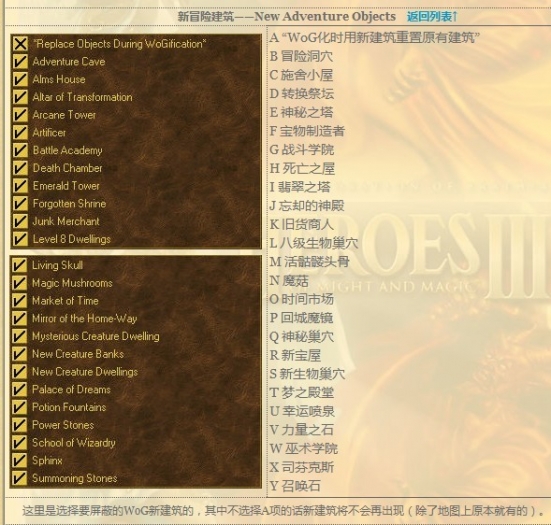Screen dimensions: 551x525
Task: Click the School of Wizardry label
Action: pos(73,443)
